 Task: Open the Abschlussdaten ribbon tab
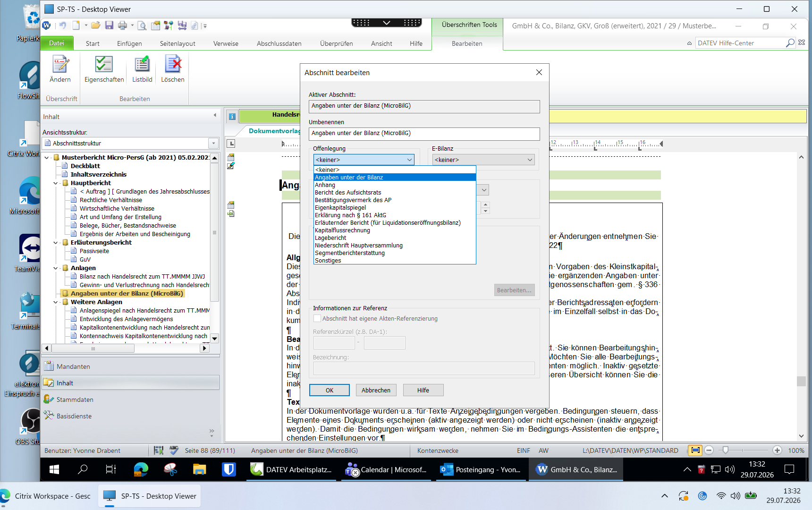279,43
